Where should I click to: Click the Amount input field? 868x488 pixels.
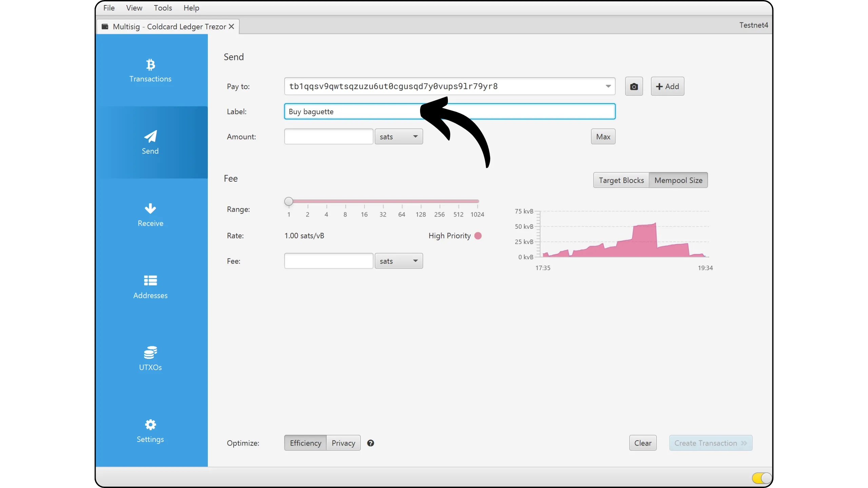(x=329, y=137)
